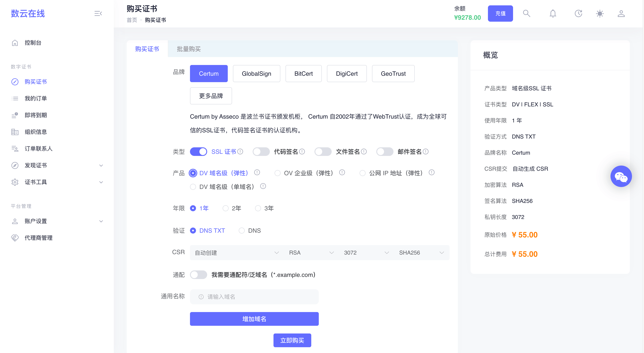
Task: Click the 充值 recharge button
Action: coord(500,14)
